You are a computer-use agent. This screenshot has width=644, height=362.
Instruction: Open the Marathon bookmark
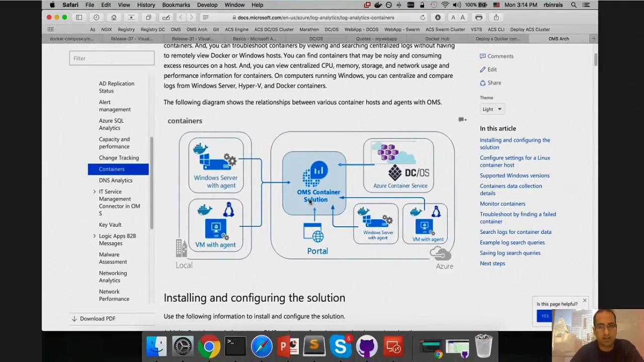pyautogui.click(x=309, y=29)
